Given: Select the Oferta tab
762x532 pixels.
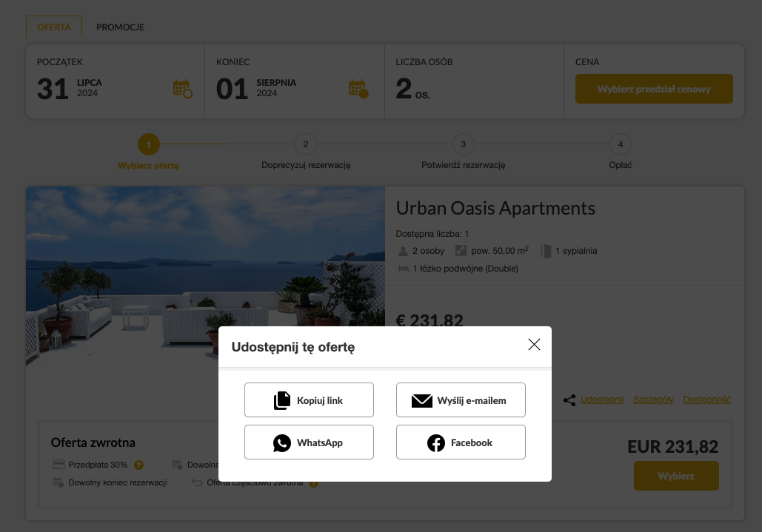Looking at the screenshot, I should click(x=54, y=27).
